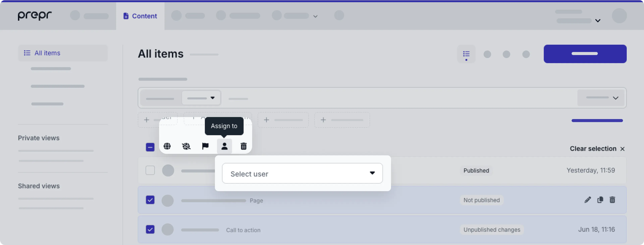The width and height of the screenshot is (644, 245).
Task: Click the Yesterday, 11:59 timestamp
Action: tap(591, 170)
